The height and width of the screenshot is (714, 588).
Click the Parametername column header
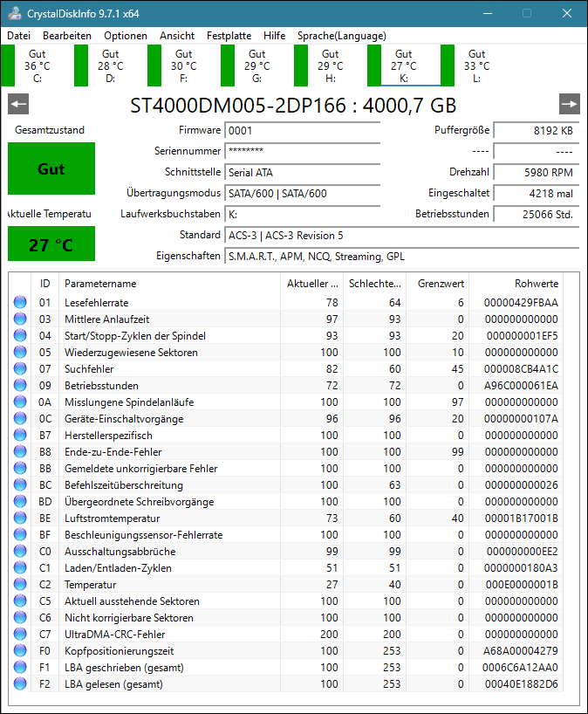[170, 283]
